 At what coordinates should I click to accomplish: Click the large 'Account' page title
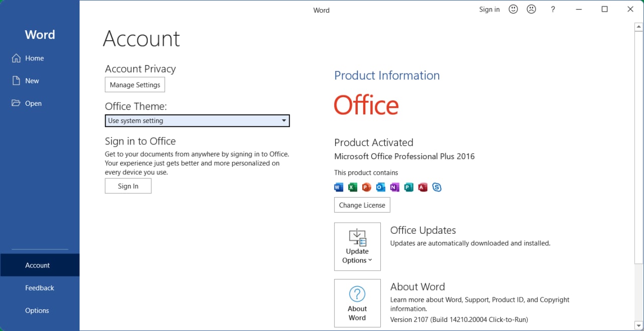141,39
